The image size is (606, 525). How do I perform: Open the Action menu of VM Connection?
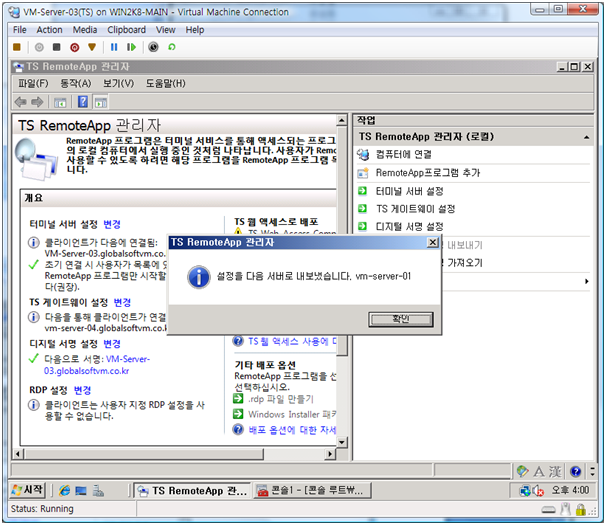point(49,30)
